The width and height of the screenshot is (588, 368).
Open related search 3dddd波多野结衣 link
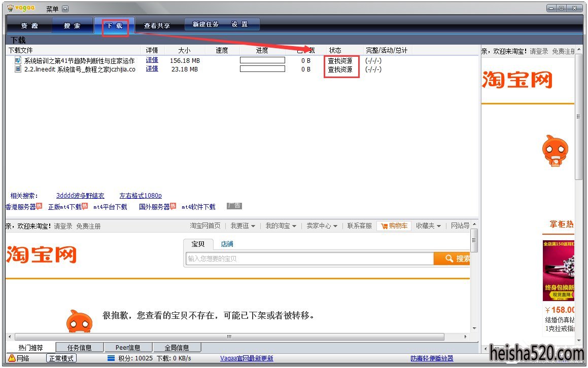pos(80,196)
